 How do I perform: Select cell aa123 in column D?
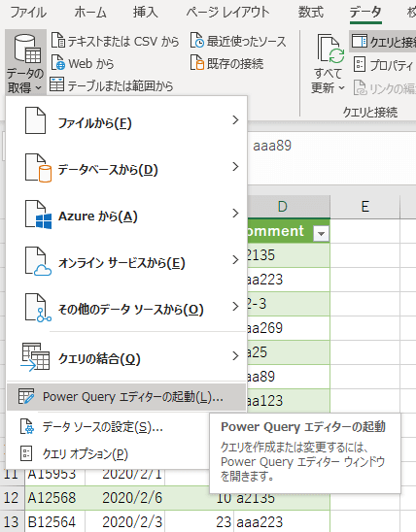[x=289, y=401]
